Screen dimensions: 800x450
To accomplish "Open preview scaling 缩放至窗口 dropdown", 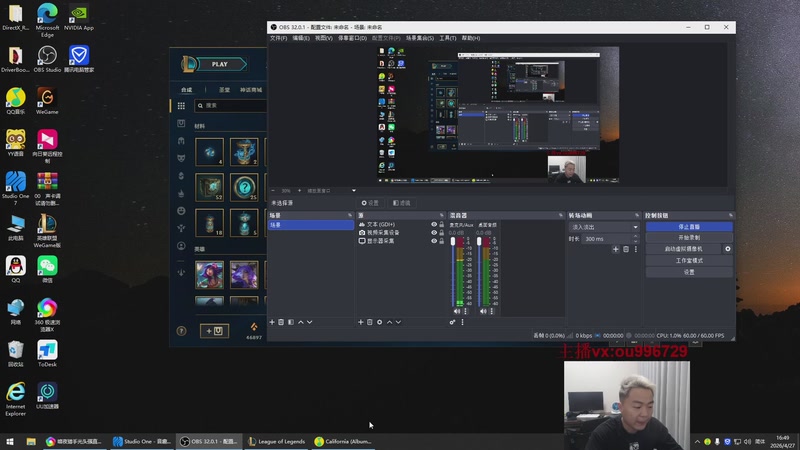I will (x=332, y=191).
